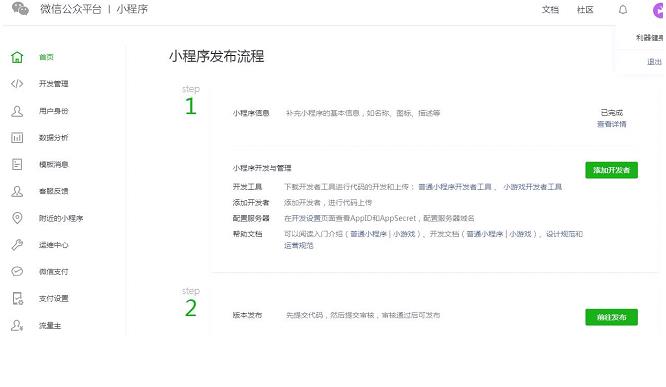Click the 用户身份 person icon
The width and height of the screenshot is (666, 387).
coord(17,111)
